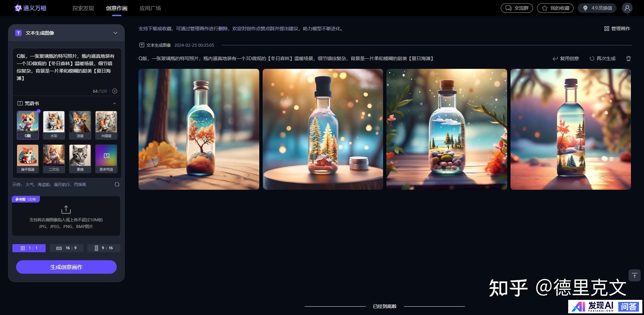The height and width of the screenshot is (315, 644).
Task: Click the 通义万相 logo
Action: pyautogui.click(x=31, y=8)
